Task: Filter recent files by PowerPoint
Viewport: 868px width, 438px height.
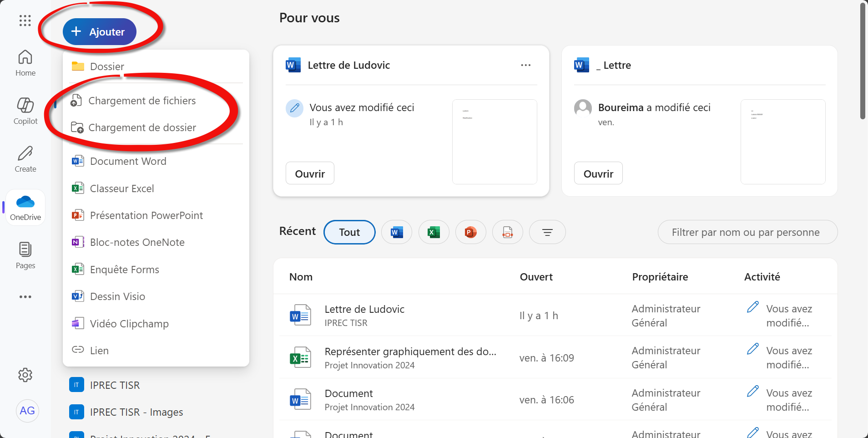Action: pyautogui.click(x=470, y=232)
